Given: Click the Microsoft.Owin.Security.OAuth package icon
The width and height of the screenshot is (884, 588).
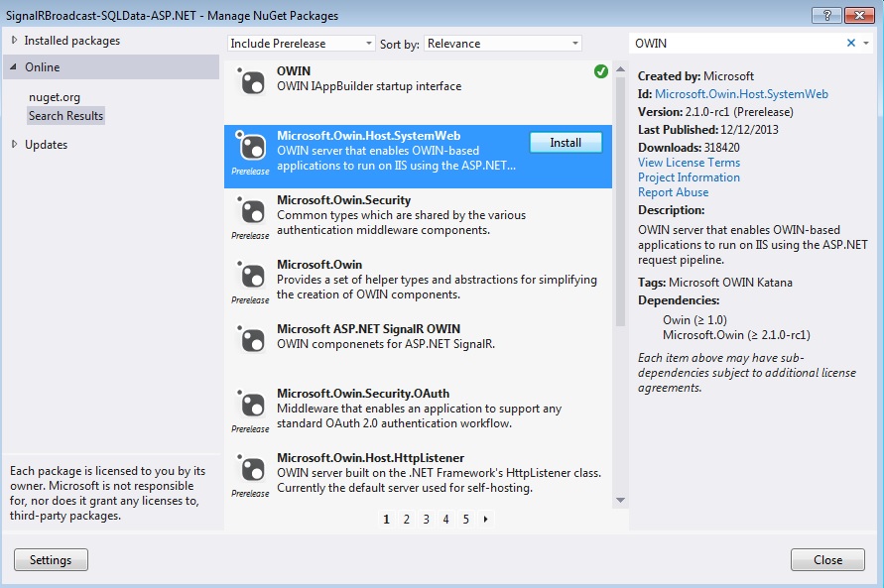Looking at the screenshot, I should [x=251, y=405].
